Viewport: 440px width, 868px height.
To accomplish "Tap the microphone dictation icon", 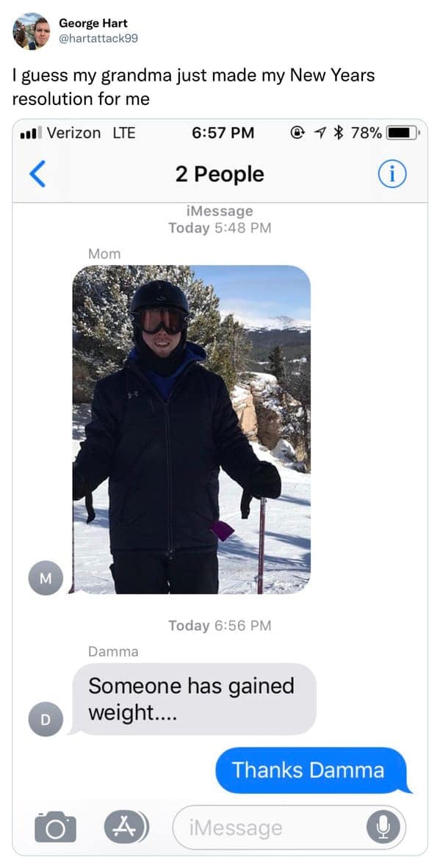I will pos(381,827).
